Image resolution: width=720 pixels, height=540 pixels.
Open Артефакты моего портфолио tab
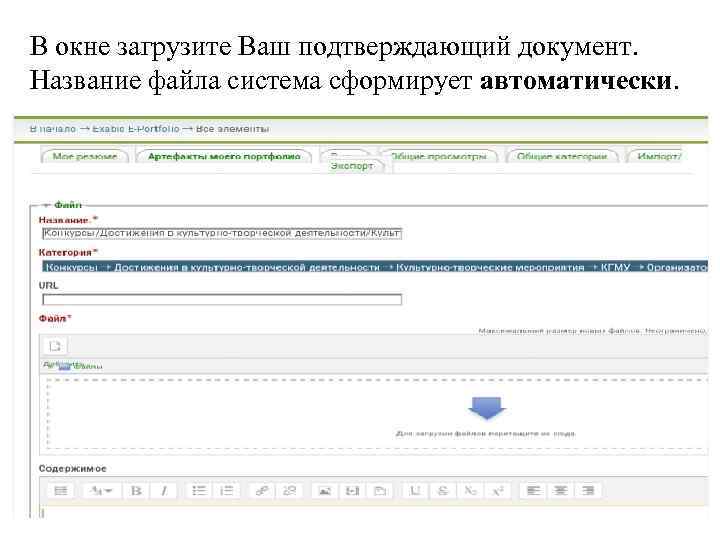coord(224,156)
